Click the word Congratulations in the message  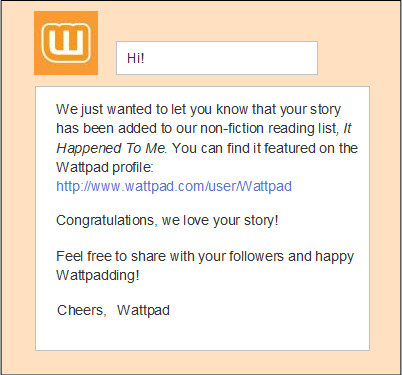(x=105, y=221)
